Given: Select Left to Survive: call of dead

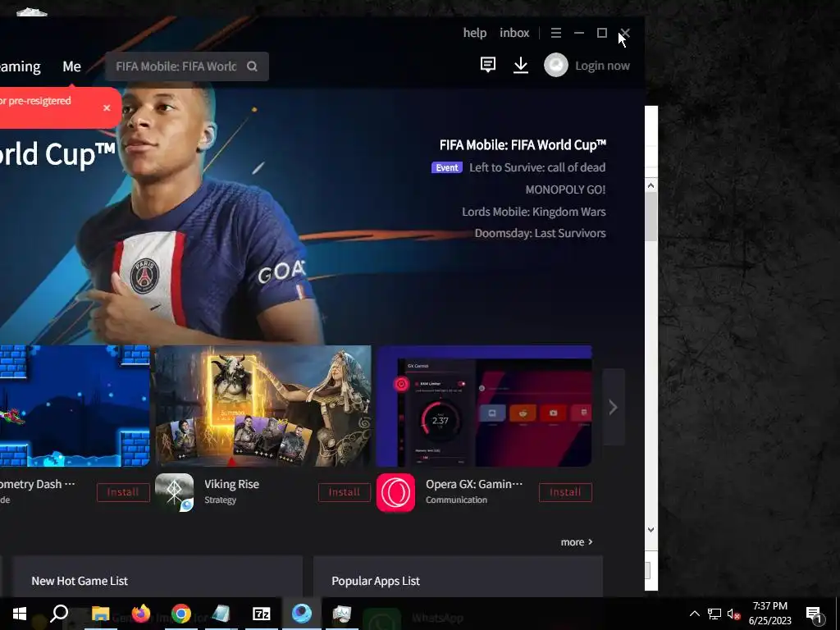Looking at the screenshot, I should click(x=537, y=167).
